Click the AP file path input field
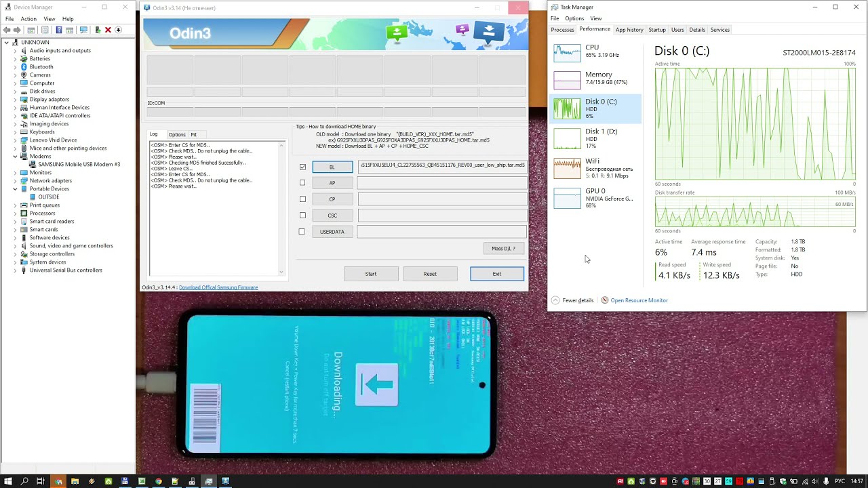The image size is (868, 488). point(442,183)
